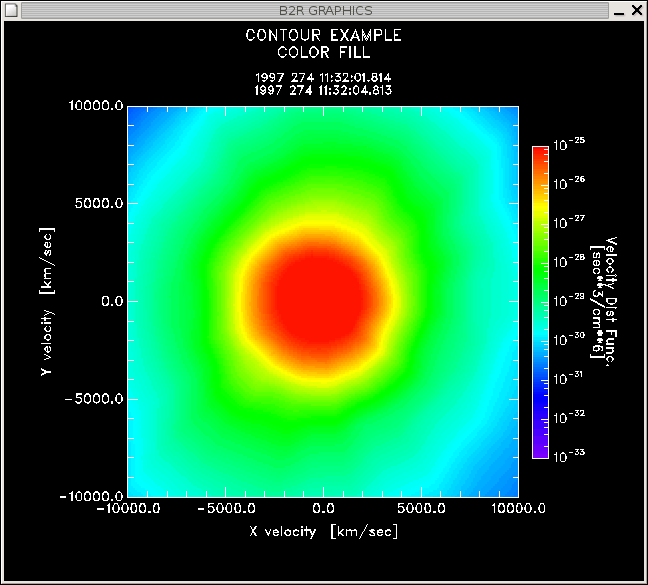Click Y-axis tick label -5000.0
This screenshot has height=585, width=648.
pos(94,399)
